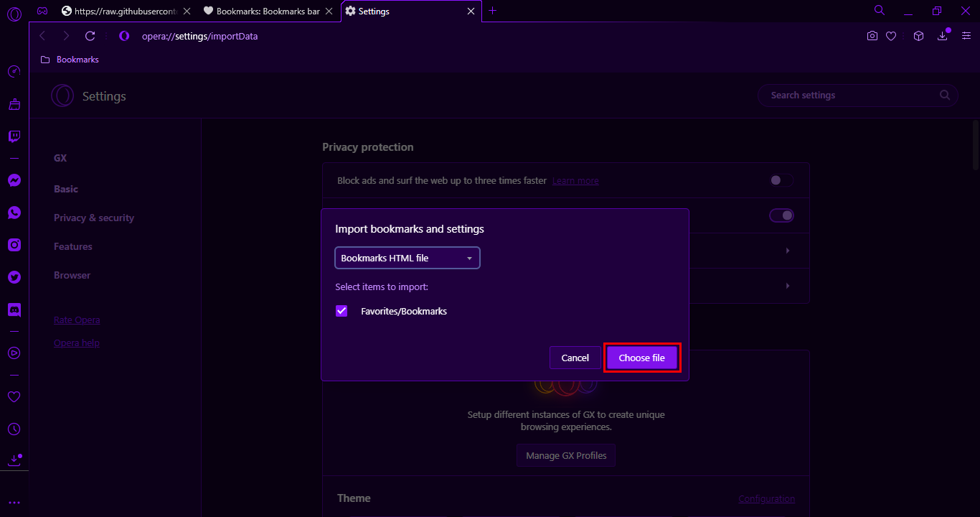The image size is (980, 517).
Task: Open sidebar setup three-dots icon
Action: click(x=14, y=503)
